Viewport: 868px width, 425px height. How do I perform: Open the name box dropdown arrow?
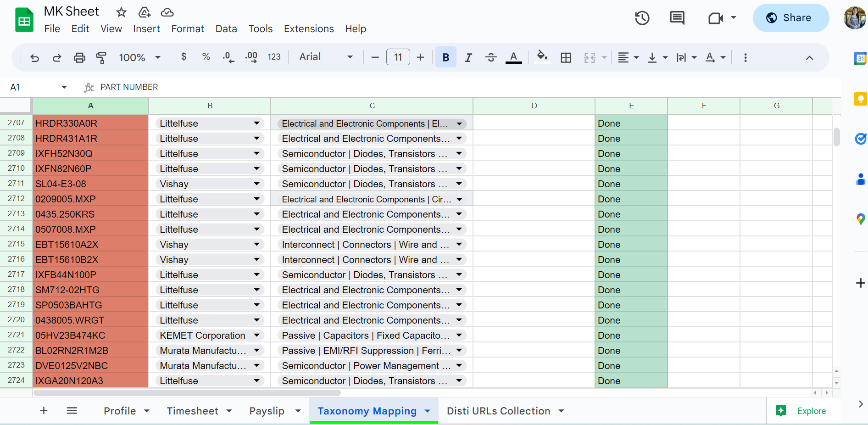[x=64, y=87]
